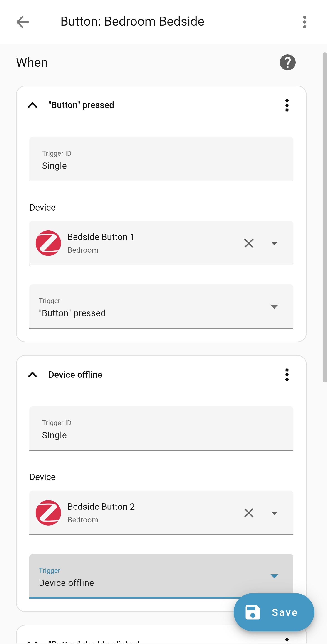Clear the Bedside Button 1 device selection
The width and height of the screenshot is (327, 644).
pos(249,243)
